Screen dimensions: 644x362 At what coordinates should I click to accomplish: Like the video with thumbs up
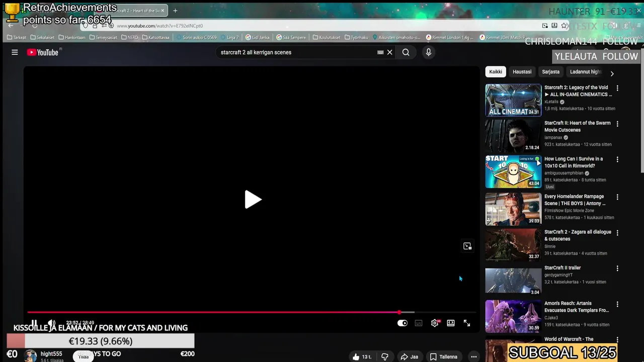click(x=362, y=357)
